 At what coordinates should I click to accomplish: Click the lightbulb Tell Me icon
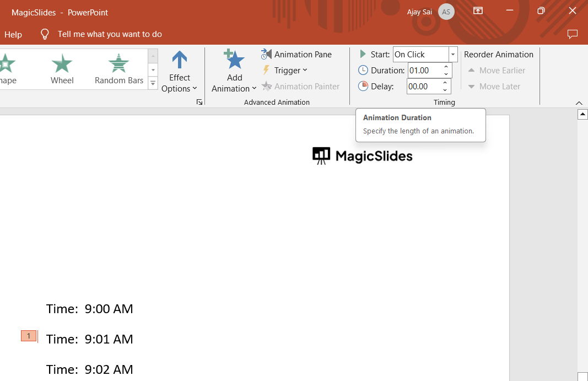click(x=45, y=34)
